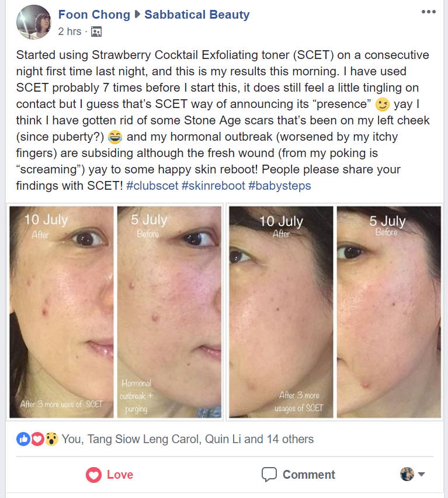Image resolution: width=448 pixels, height=498 pixels.
Task: Click the #skinreboot hashtag
Action: (213, 186)
